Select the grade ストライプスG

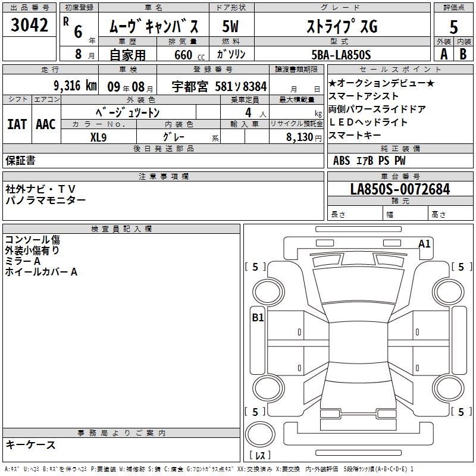(x=342, y=26)
